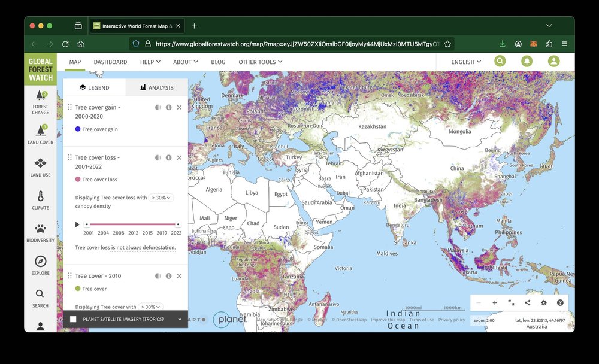The height and width of the screenshot is (364, 599).
Task: Expand the Planet Satellite Imagery panel chevron
Action: pos(180,319)
